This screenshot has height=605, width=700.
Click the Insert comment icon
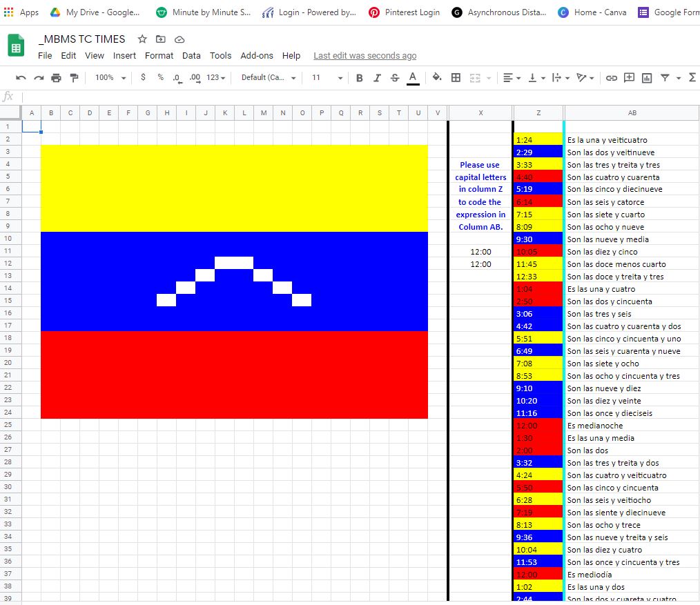tap(629, 78)
